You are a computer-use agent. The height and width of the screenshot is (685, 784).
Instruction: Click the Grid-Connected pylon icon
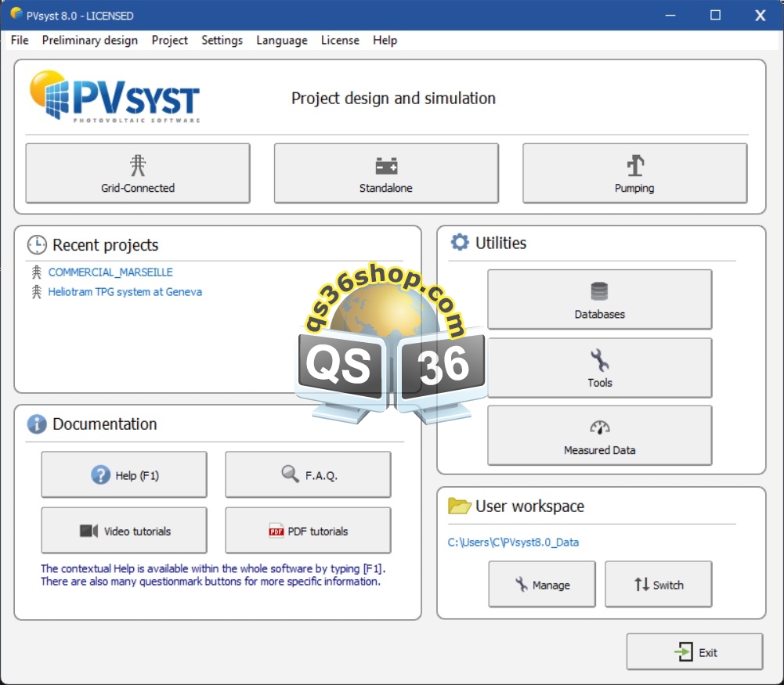point(138,165)
